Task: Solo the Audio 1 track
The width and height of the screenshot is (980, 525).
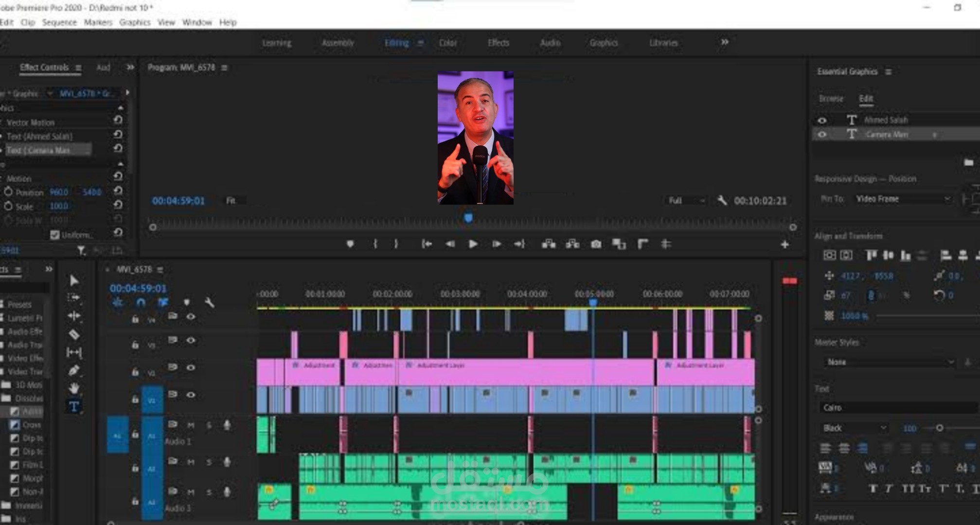Action: point(209,425)
